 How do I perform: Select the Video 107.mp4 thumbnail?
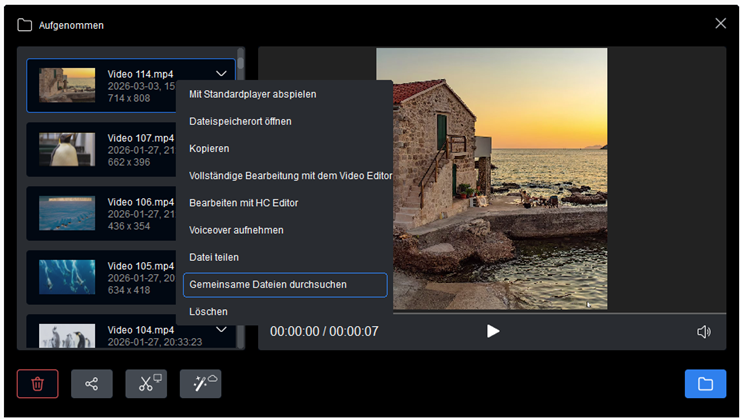[x=67, y=150]
